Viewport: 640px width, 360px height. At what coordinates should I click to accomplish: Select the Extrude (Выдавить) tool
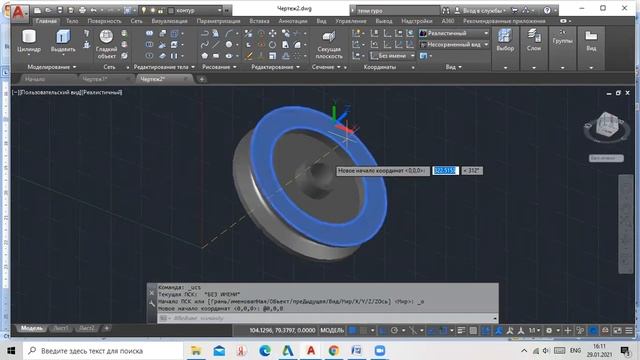(x=63, y=41)
